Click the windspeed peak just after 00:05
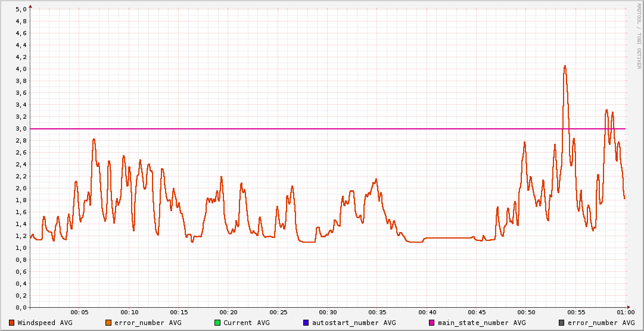 coord(94,140)
